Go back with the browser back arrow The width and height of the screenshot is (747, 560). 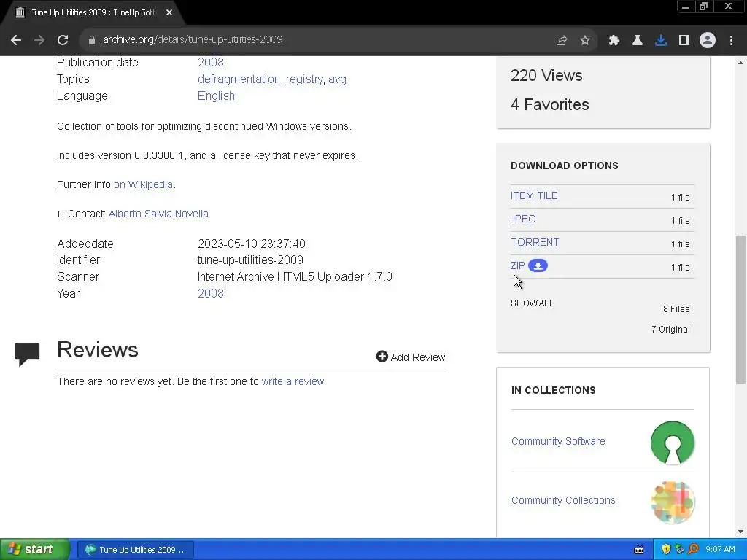(16, 40)
